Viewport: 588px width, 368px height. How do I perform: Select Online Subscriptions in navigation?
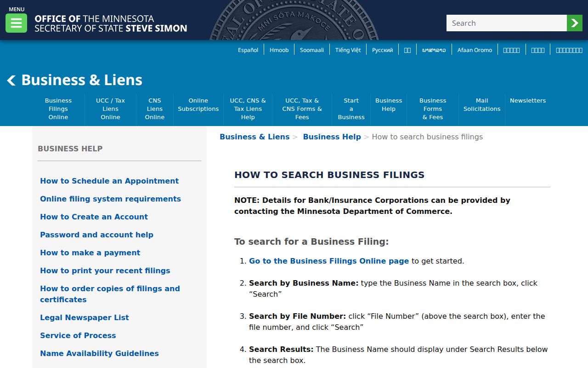coord(198,105)
